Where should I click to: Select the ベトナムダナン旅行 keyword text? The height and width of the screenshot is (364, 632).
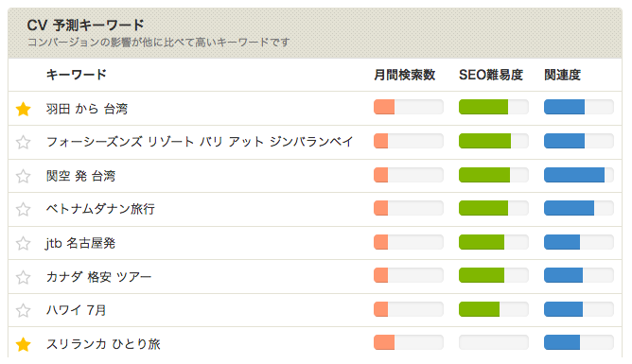pyautogui.click(x=100, y=209)
